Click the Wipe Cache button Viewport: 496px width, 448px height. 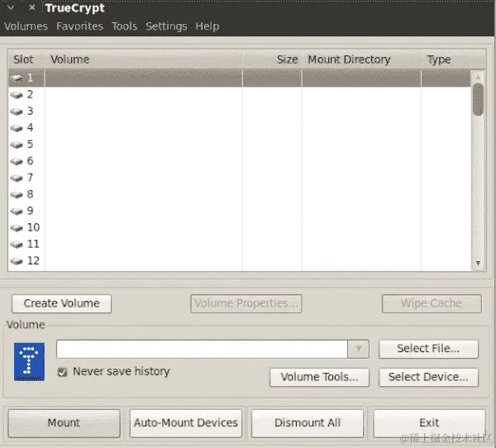(x=432, y=303)
